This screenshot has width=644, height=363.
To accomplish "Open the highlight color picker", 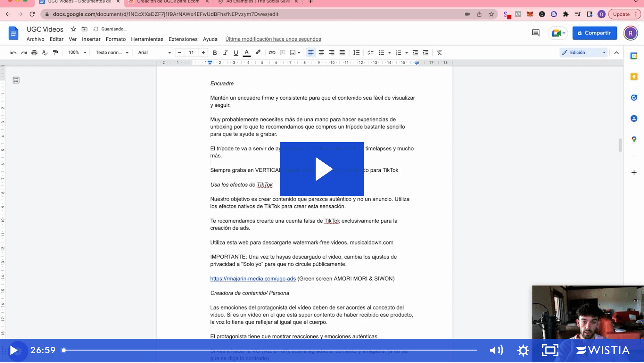I will pyautogui.click(x=258, y=53).
